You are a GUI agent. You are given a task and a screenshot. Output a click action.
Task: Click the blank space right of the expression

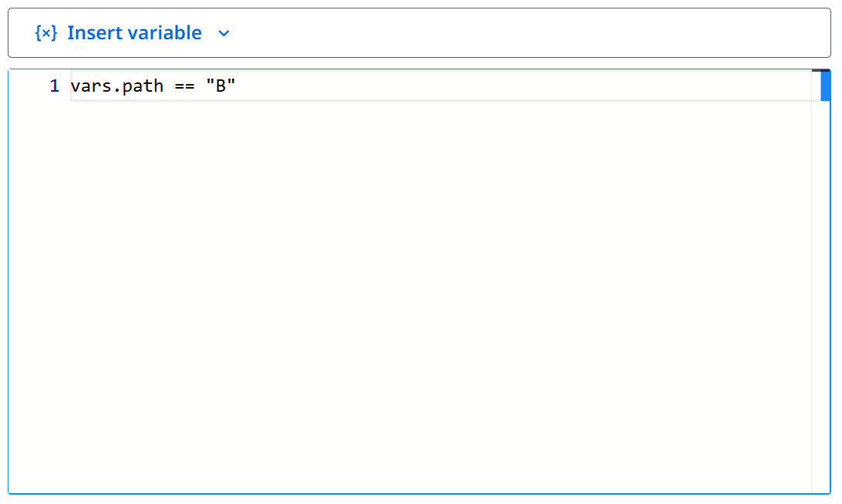[x=524, y=86]
